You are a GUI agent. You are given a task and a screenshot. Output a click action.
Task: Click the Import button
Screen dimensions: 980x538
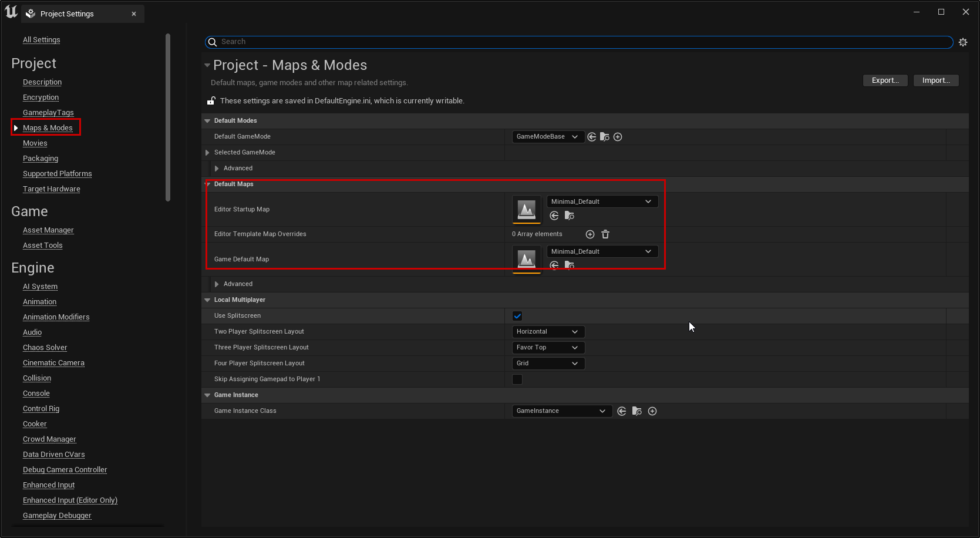click(x=935, y=80)
